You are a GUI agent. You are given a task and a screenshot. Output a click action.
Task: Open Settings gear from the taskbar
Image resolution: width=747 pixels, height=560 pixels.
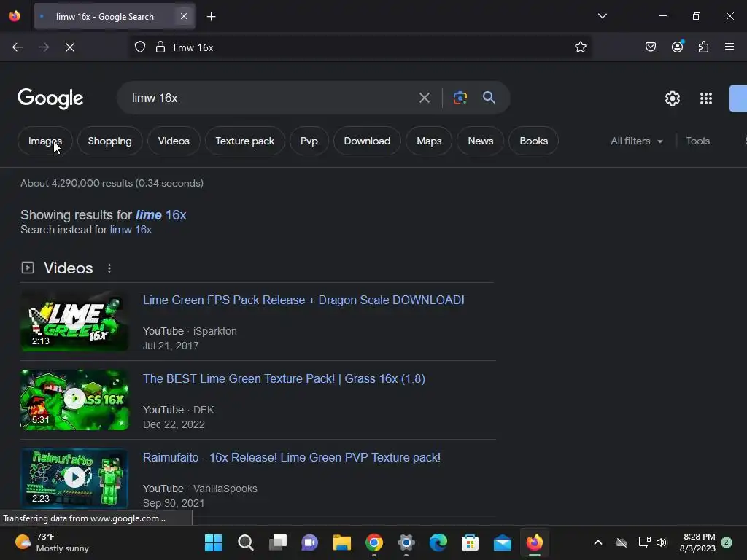click(406, 542)
